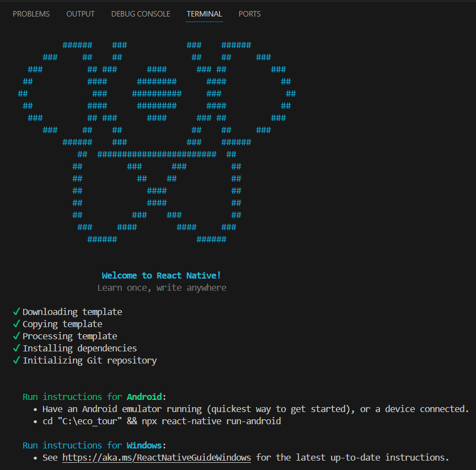The image size is (476, 470).
Task: Click the green checkmark beside Installing dependencies
Action: (17, 348)
